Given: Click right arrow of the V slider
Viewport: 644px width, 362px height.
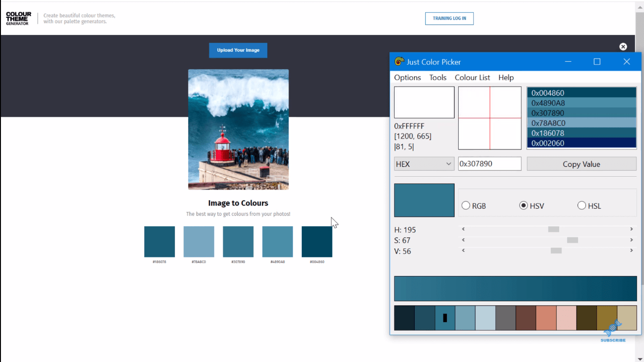Looking at the screenshot, I should pyautogui.click(x=631, y=251).
